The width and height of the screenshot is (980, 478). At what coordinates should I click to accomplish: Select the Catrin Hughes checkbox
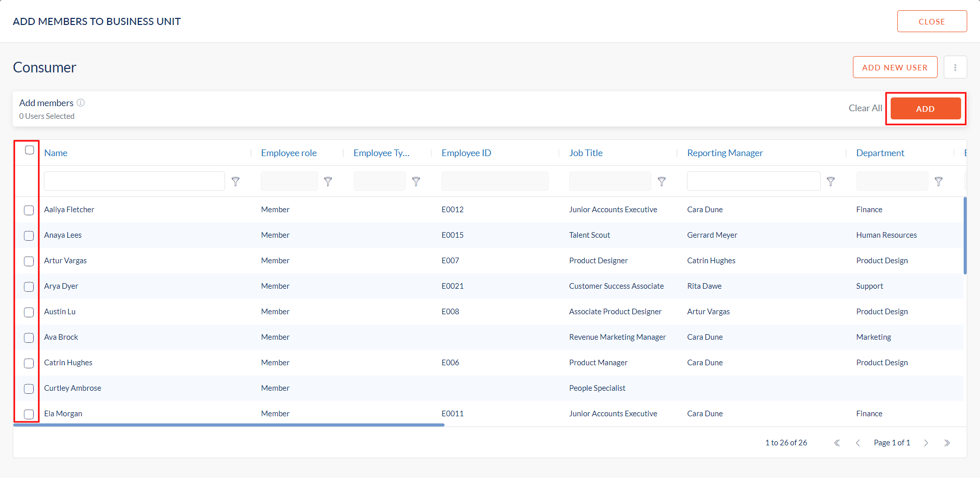(29, 363)
